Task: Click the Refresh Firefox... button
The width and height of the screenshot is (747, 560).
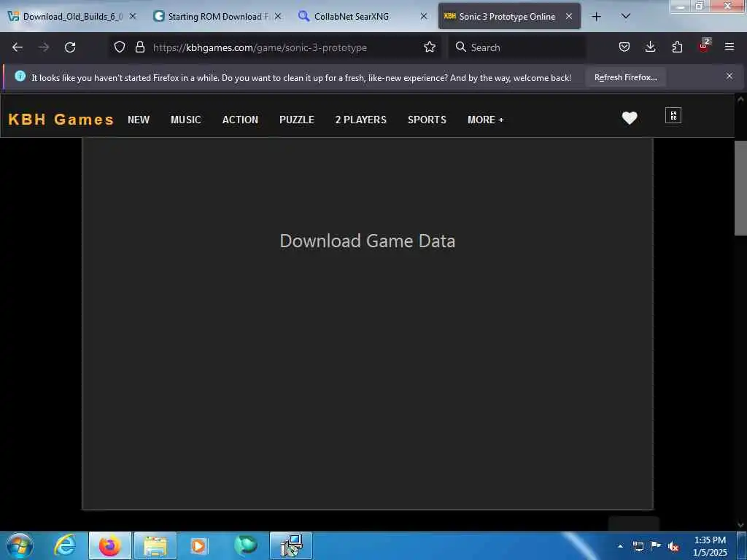Action: coord(625,77)
